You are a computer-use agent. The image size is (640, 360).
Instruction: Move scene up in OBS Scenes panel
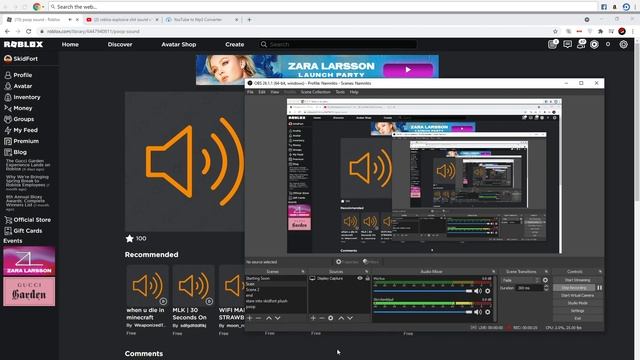(269, 318)
